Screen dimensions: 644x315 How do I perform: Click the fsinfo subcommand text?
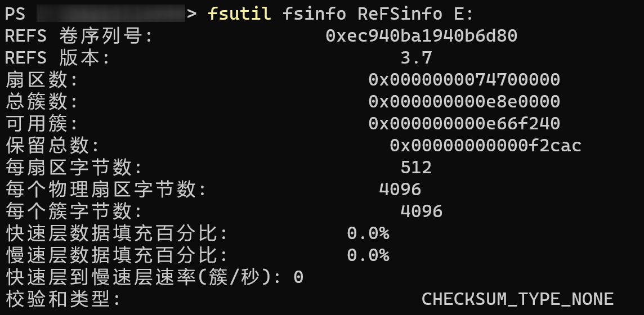[314, 13]
